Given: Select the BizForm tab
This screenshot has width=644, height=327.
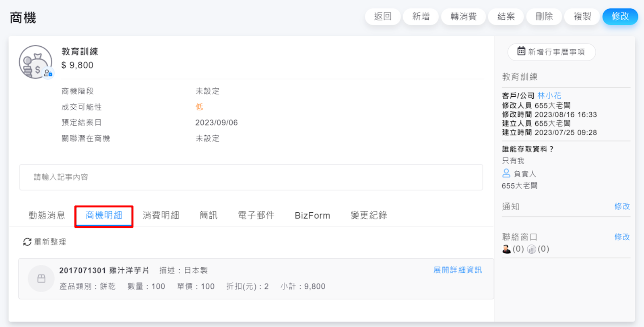Looking at the screenshot, I should [x=312, y=215].
